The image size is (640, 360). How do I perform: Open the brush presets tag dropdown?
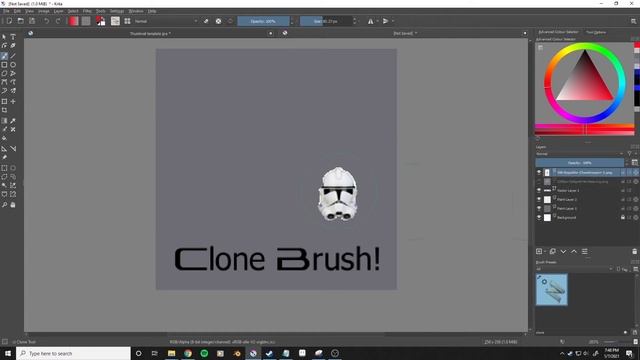pos(574,269)
